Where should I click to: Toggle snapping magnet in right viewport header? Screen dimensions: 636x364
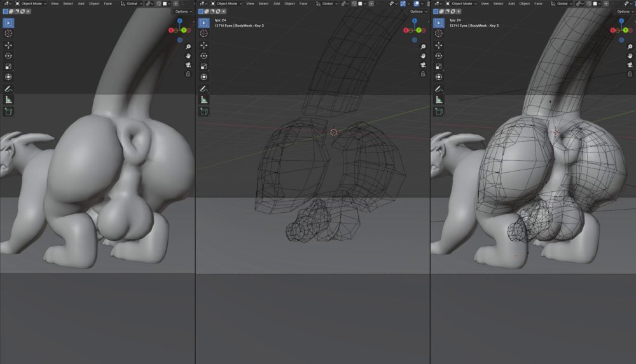point(588,4)
